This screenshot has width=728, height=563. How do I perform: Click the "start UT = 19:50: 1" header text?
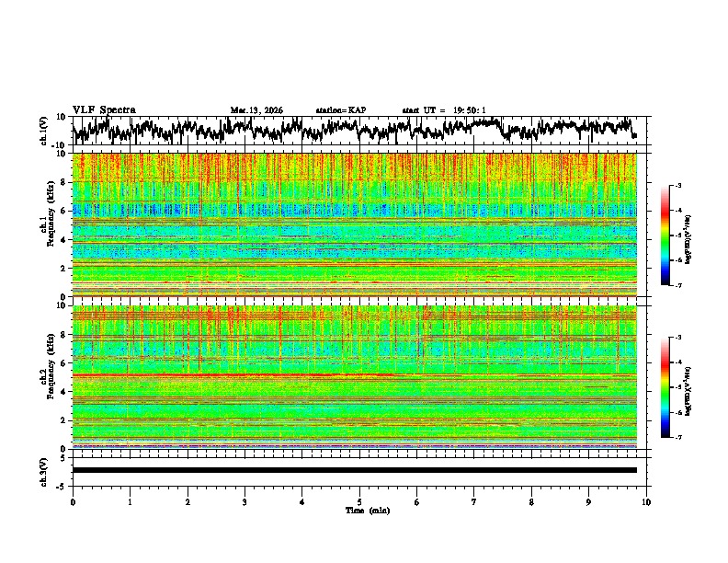tap(443, 110)
